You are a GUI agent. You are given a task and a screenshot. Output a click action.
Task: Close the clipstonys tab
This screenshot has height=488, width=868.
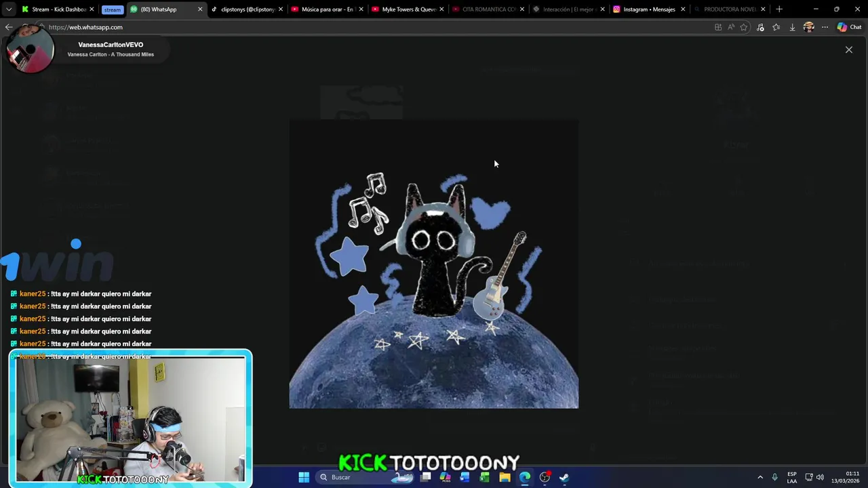coord(281,9)
